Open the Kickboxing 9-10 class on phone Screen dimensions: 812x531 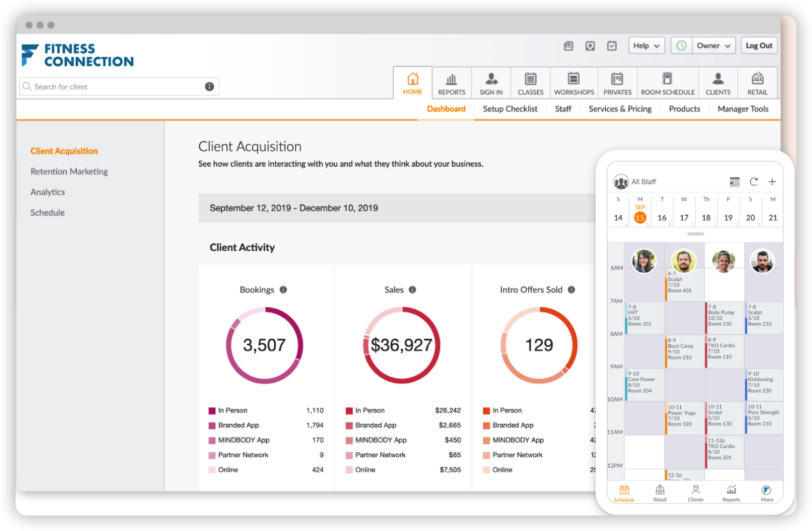click(764, 384)
